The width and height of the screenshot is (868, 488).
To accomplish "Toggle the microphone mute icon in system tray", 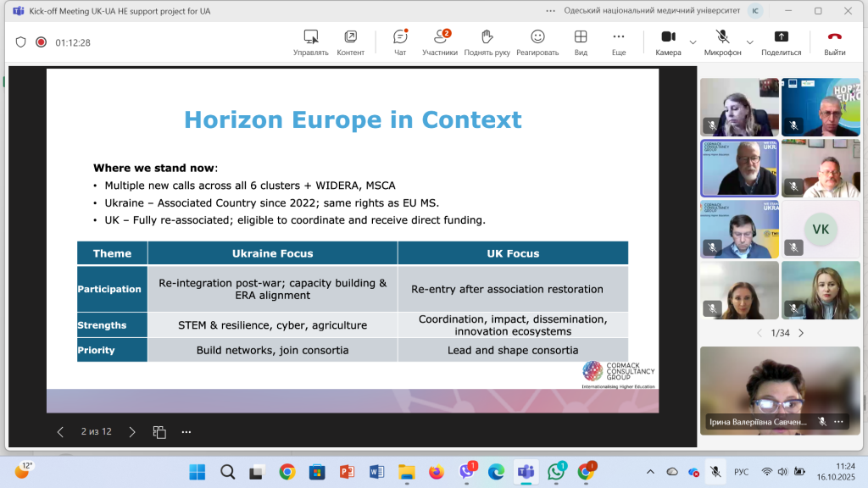I will [x=715, y=471].
